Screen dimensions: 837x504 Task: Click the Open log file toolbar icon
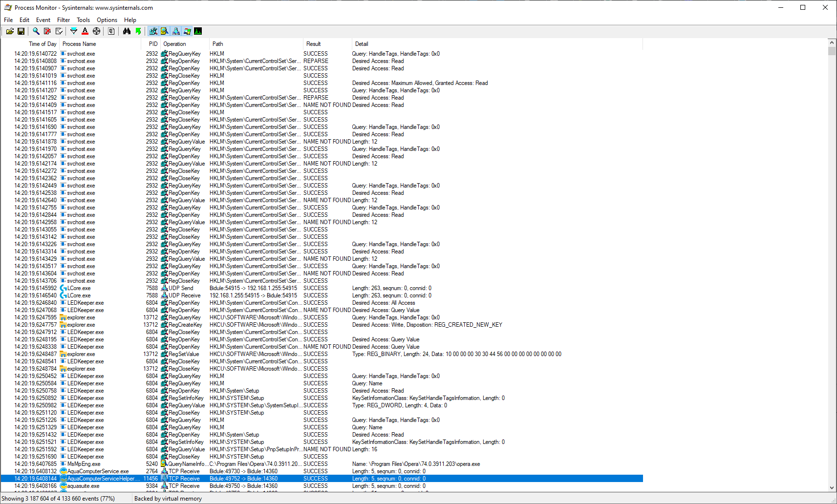coord(10,31)
